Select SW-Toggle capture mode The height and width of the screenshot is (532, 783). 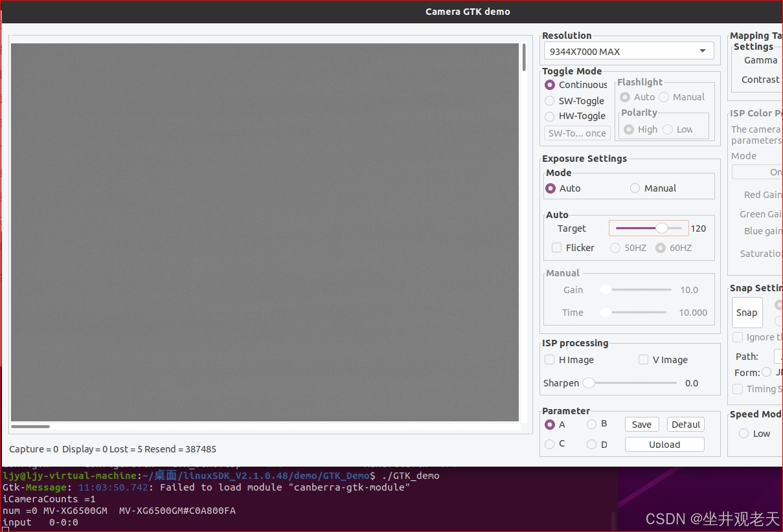click(550, 100)
